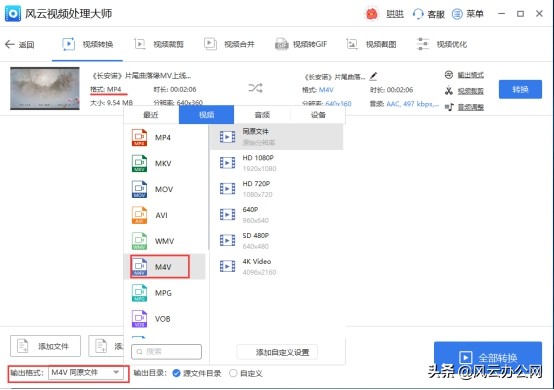Select the 视频 tab in format popup
Viewport: 554px width, 390px height.
206,115
